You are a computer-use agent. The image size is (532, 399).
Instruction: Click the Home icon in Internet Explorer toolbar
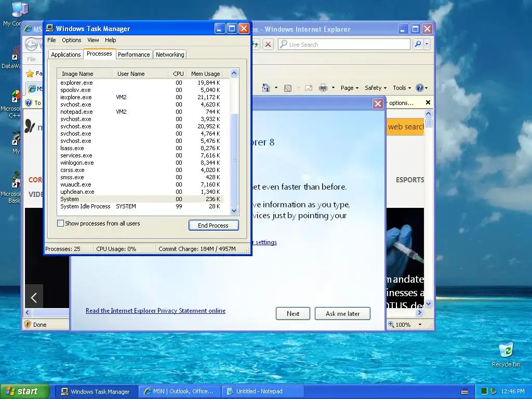coord(266,88)
